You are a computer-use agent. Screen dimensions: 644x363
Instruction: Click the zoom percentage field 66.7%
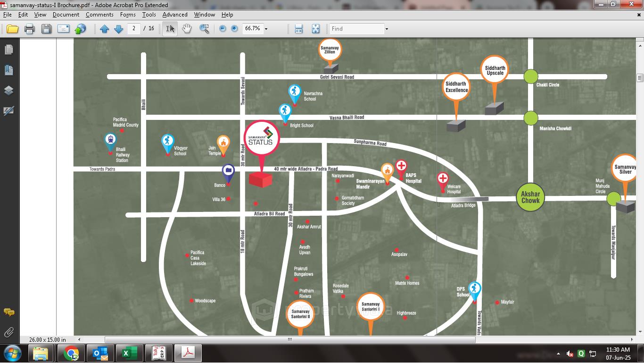coord(252,29)
